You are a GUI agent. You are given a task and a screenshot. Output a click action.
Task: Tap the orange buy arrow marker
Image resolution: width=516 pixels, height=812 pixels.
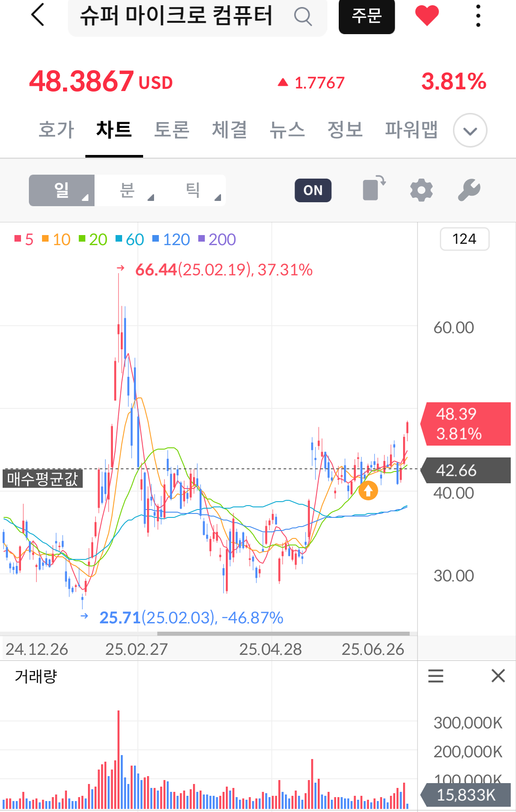(368, 490)
